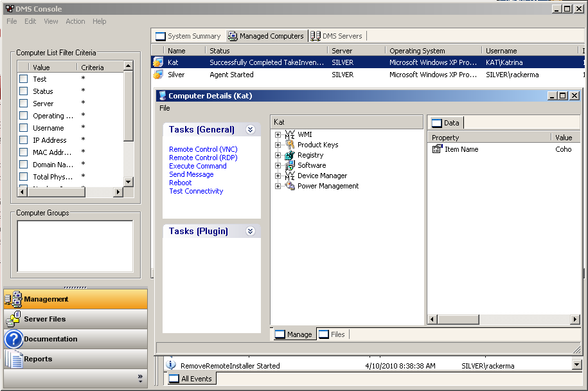This screenshot has height=391, width=588.
Task: Sort computers by the Status column
Action: [x=266, y=51]
